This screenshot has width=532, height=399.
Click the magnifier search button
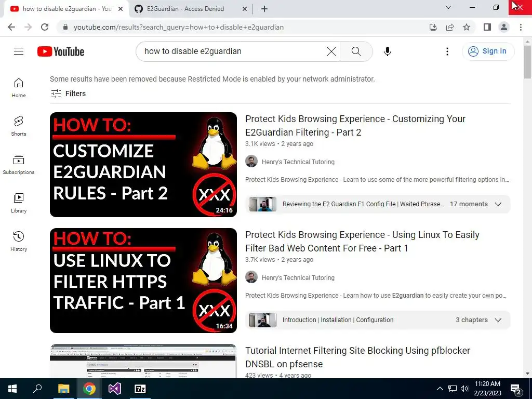pyautogui.click(x=356, y=51)
